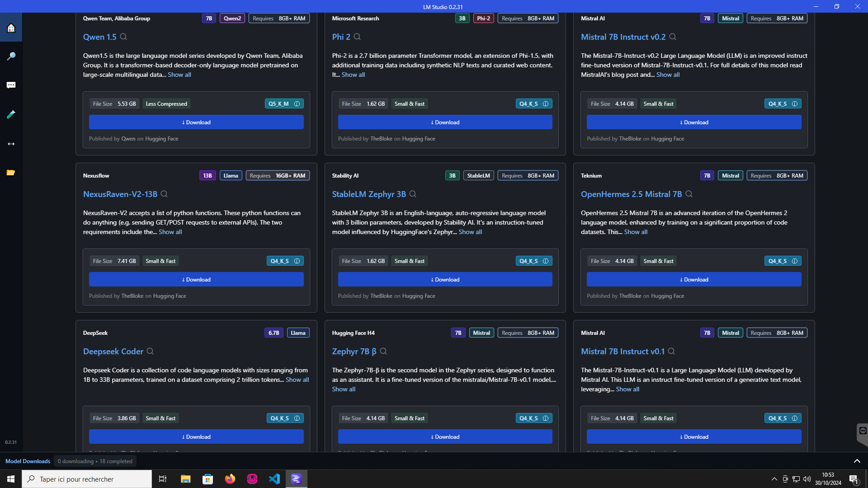Open the Deepseek Coder title link
The height and width of the screenshot is (488, 868).
pos(113,352)
